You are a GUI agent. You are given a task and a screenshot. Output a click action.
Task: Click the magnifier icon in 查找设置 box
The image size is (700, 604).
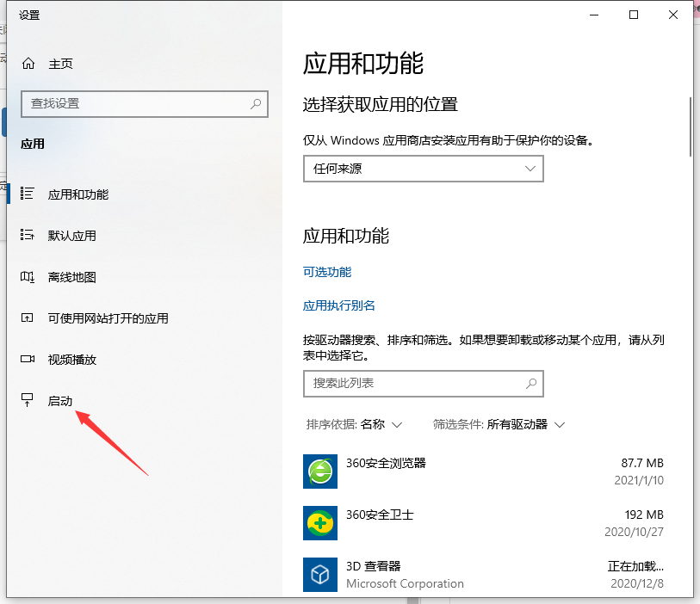click(256, 103)
